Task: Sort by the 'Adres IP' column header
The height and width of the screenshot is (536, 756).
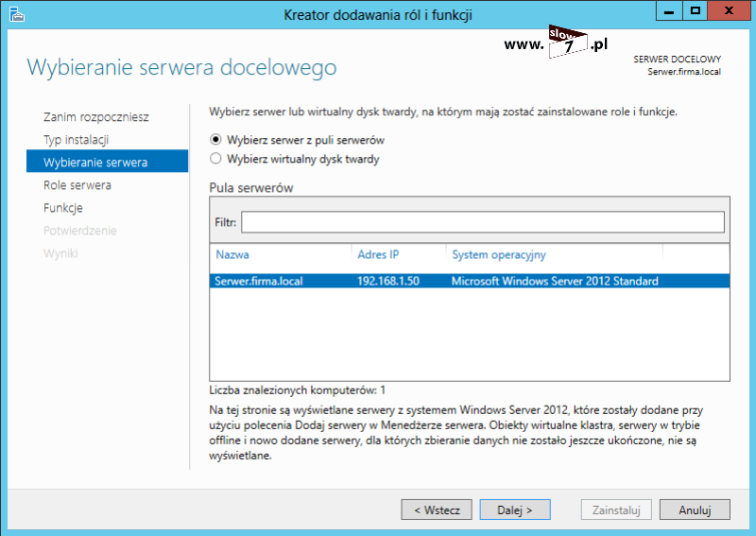Action: point(378,254)
